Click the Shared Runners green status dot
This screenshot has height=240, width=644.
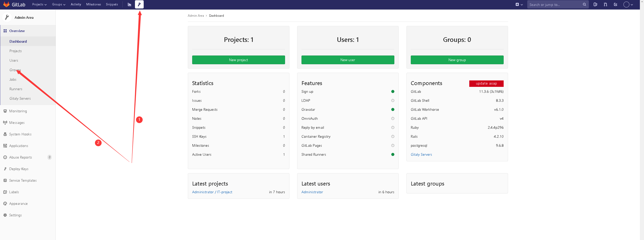(393, 154)
